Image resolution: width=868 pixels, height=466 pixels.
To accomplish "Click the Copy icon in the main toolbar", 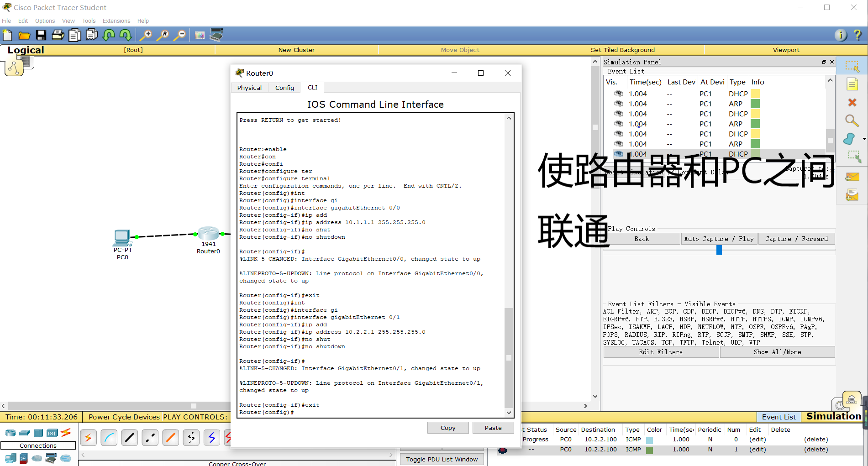I will [75, 35].
